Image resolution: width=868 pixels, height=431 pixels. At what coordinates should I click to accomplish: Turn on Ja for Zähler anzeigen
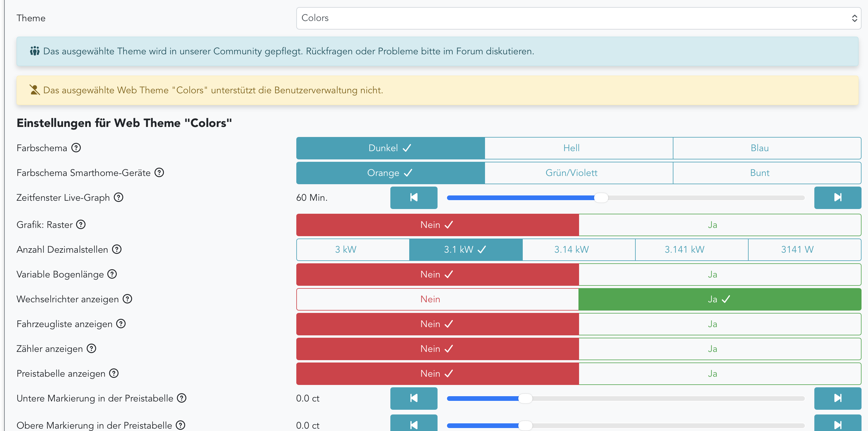pyautogui.click(x=719, y=349)
